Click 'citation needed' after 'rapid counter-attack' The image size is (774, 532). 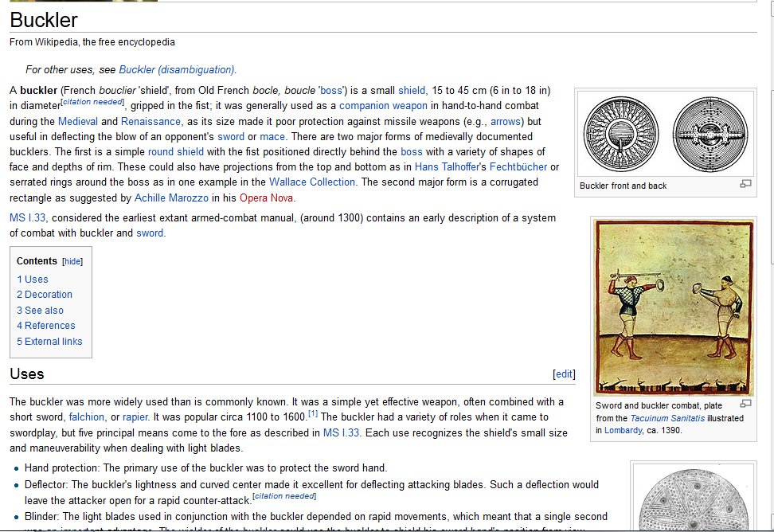point(284,496)
